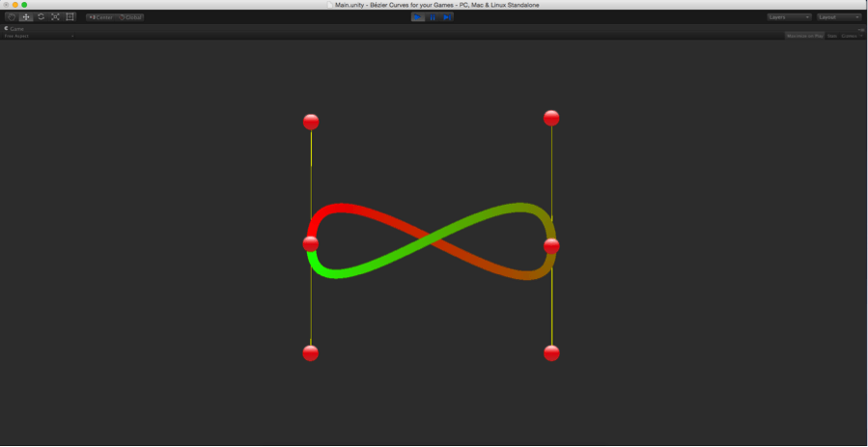Open the Layers dropdown
This screenshot has width=868, height=447.
pyautogui.click(x=790, y=17)
